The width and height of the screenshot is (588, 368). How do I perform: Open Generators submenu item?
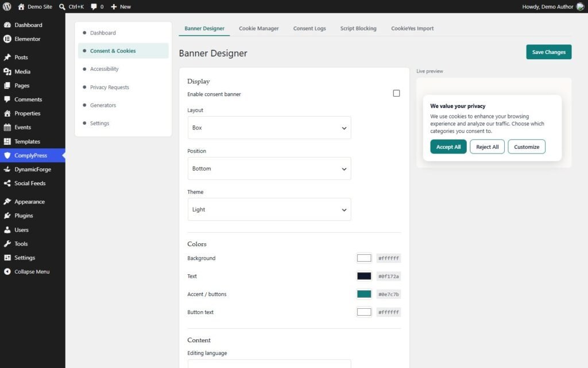click(123, 105)
